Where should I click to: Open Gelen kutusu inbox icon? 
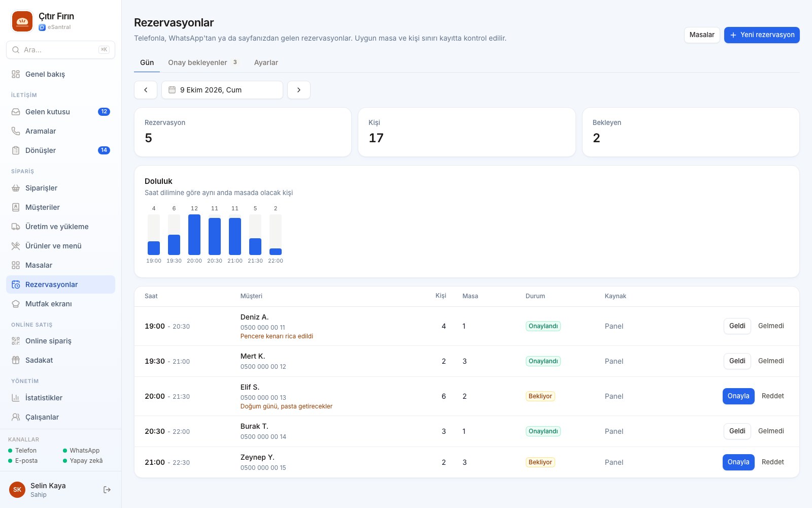tap(16, 112)
